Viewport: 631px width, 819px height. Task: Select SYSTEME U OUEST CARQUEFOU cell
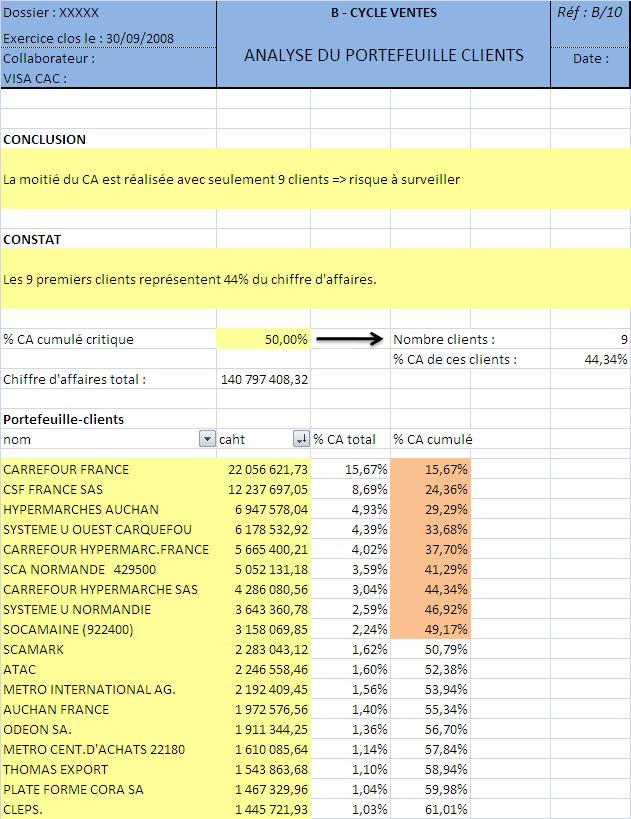109,529
